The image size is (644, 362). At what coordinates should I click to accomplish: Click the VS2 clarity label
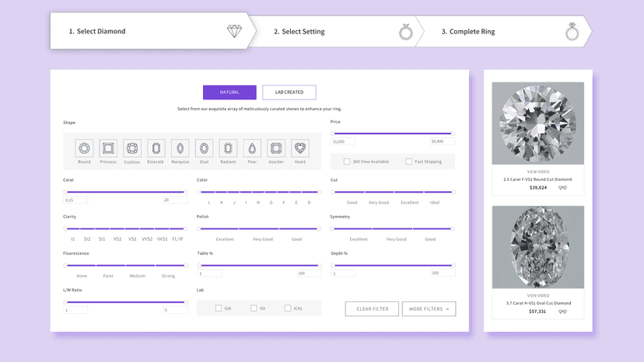point(117,239)
